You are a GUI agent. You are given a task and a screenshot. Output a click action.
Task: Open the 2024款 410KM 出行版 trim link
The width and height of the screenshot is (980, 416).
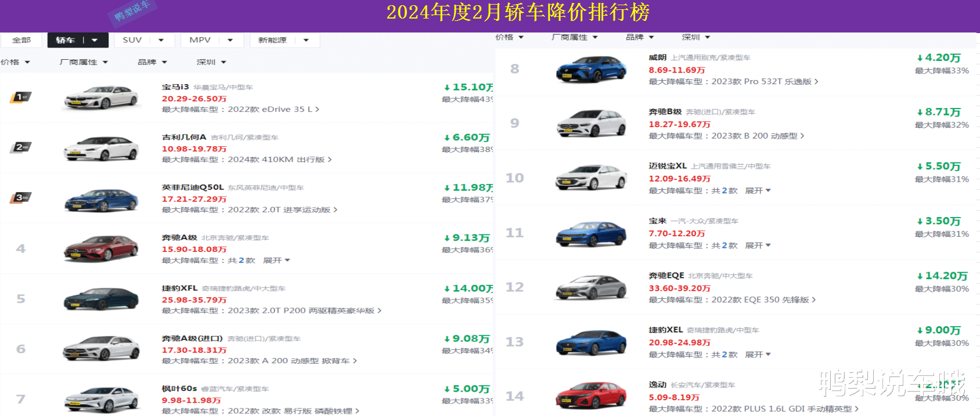click(280, 160)
